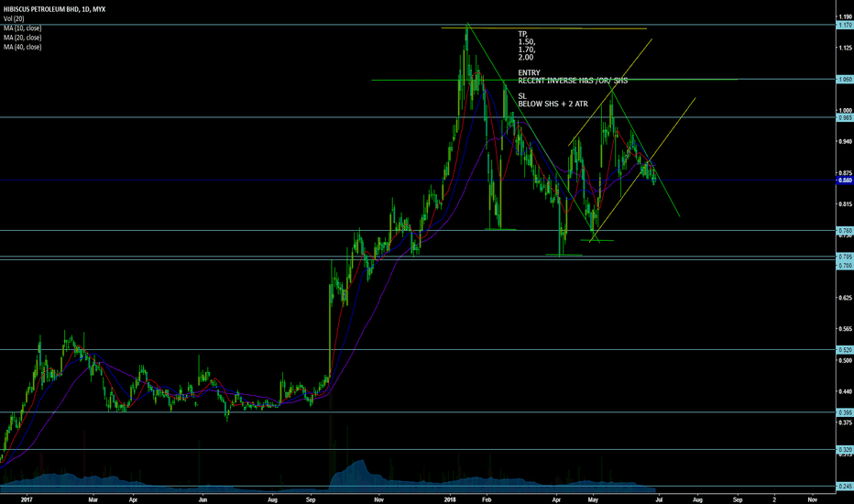Click the Jul label on time axis
The image size is (854, 504).
coord(659,499)
